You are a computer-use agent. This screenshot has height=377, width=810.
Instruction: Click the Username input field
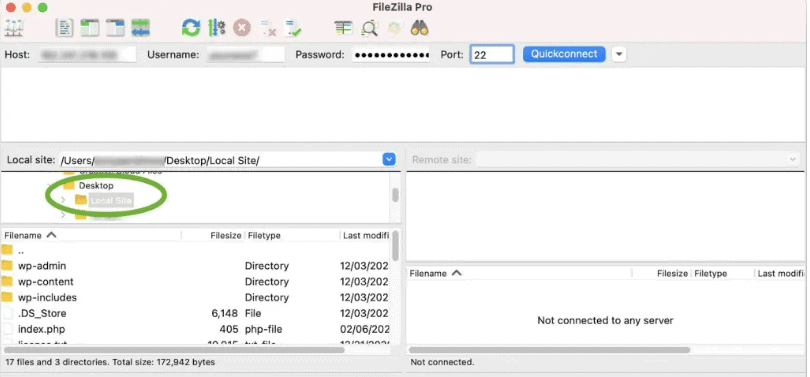[245, 55]
